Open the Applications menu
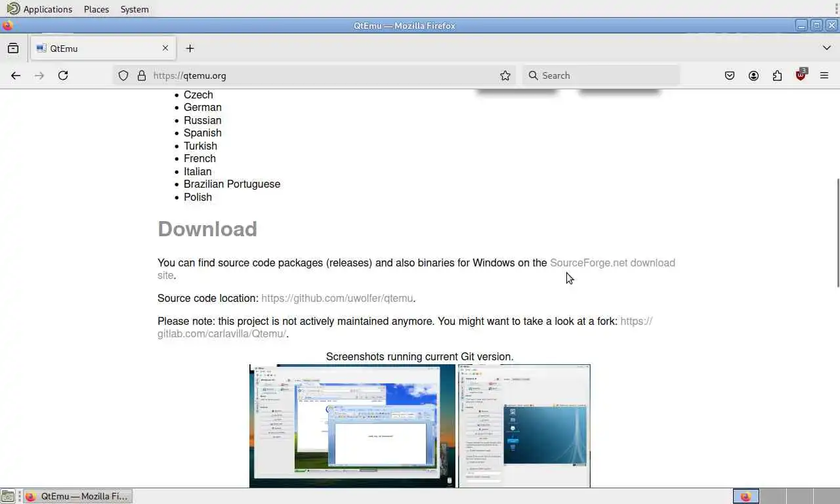The image size is (840, 504). coord(48,9)
